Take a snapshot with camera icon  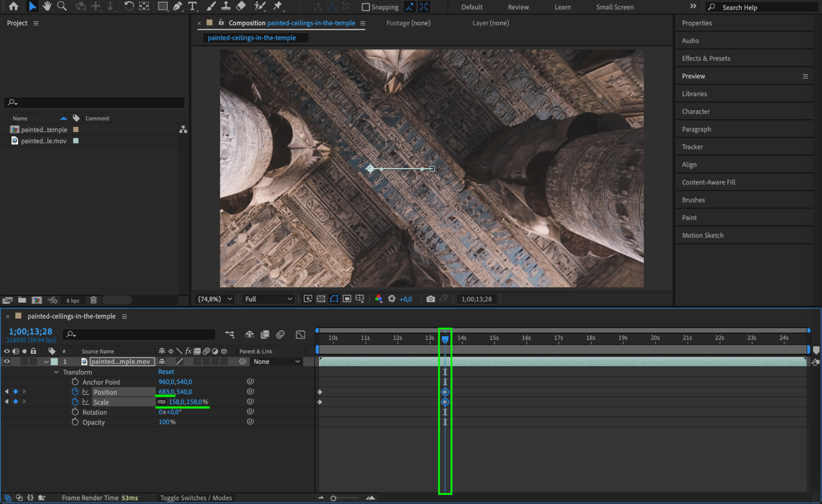pos(431,299)
